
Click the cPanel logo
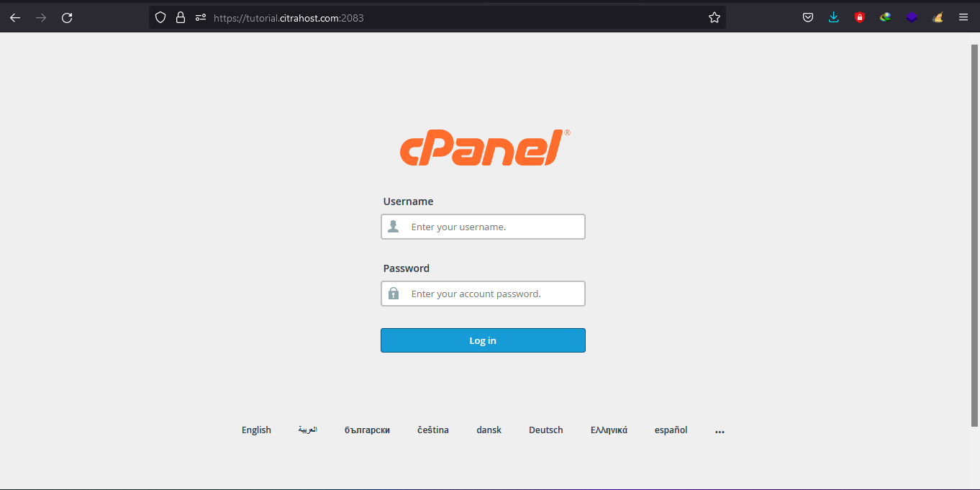point(485,148)
